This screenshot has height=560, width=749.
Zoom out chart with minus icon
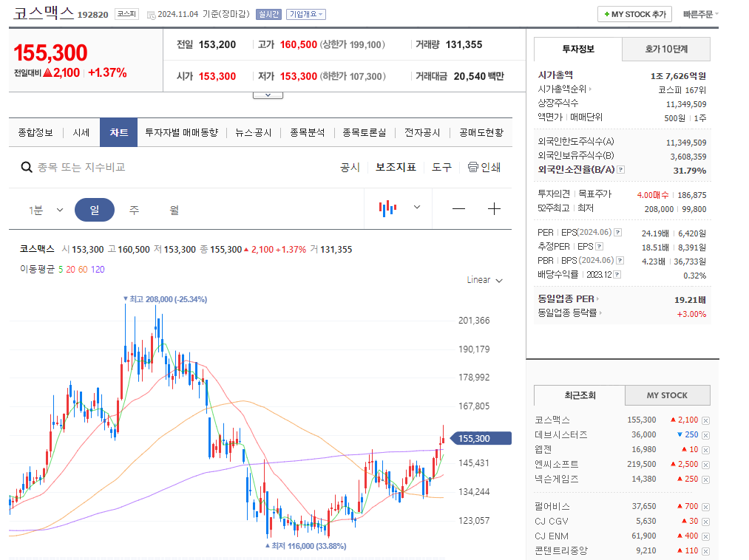[458, 208]
